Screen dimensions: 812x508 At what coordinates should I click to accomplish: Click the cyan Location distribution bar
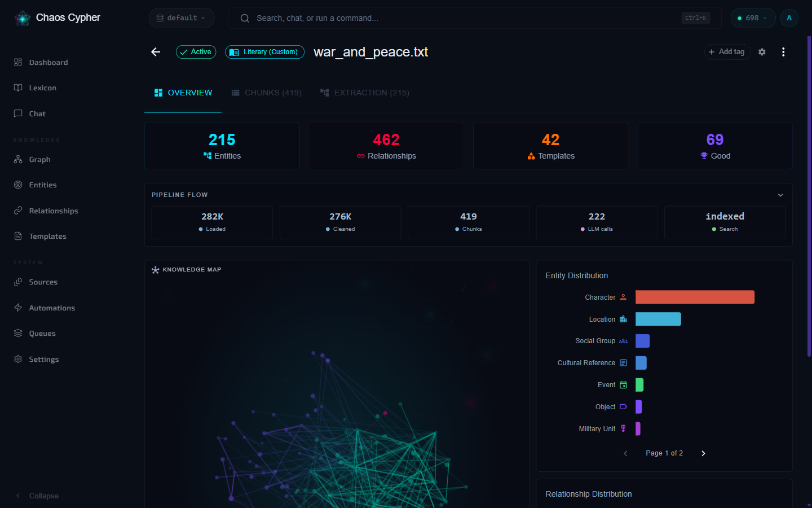coord(658,319)
